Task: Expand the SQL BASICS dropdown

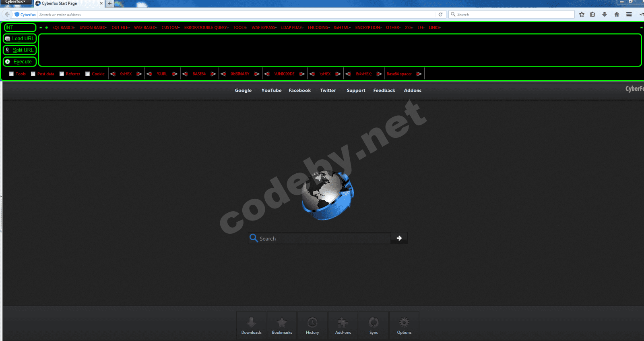Action: click(x=64, y=27)
